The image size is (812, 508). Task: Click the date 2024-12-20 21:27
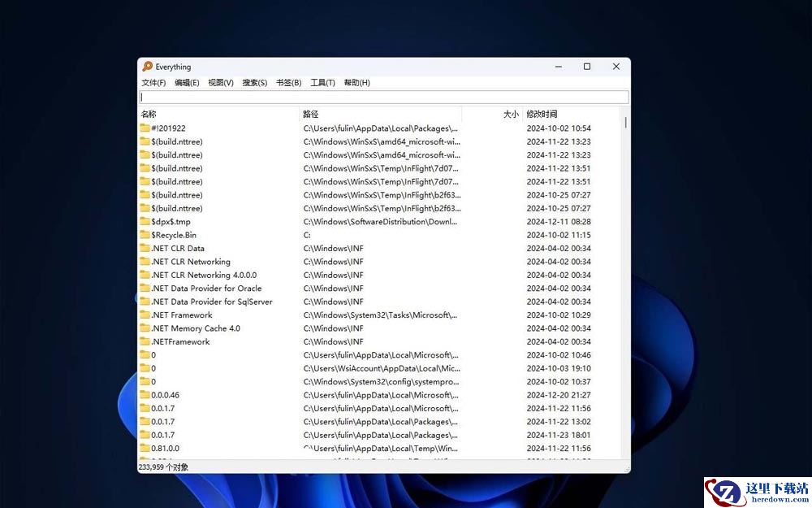click(559, 395)
